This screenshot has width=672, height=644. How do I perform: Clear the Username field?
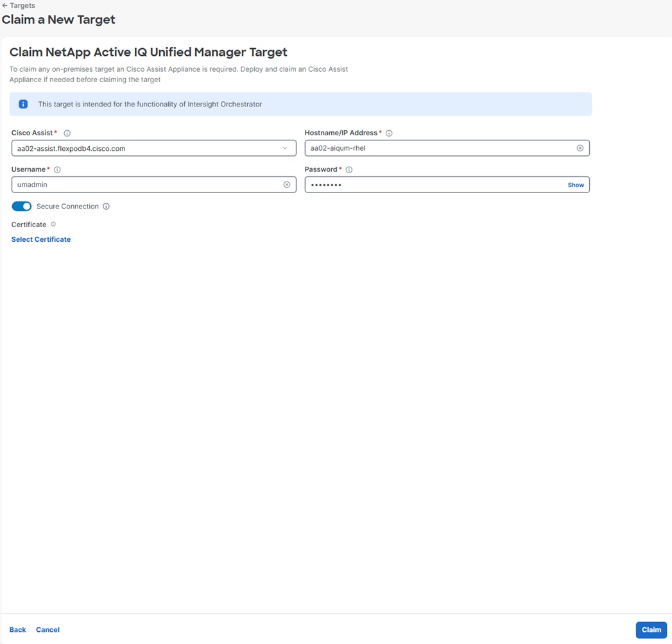pos(287,185)
